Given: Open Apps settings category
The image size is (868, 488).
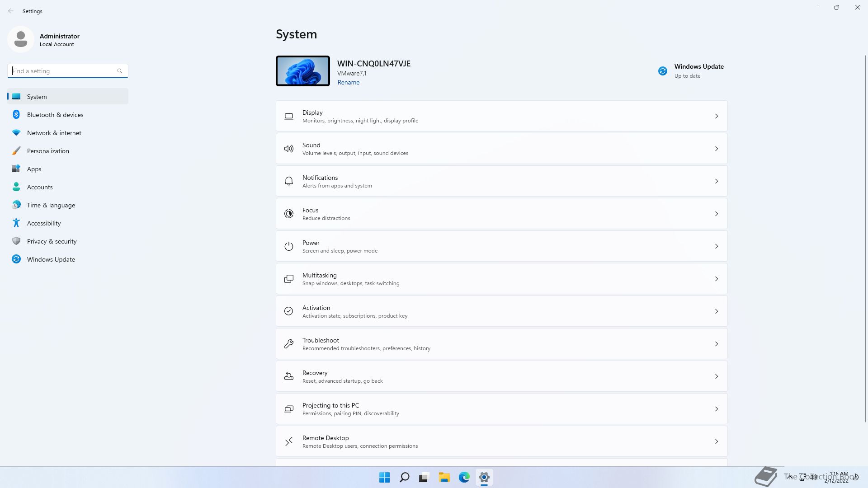Looking at the screenshot, I should point(68,169).
